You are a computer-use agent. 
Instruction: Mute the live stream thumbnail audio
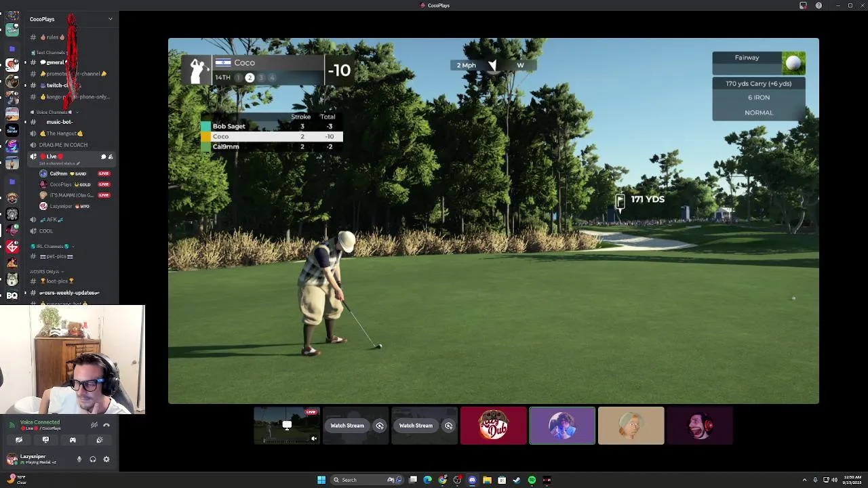point(314,439)
